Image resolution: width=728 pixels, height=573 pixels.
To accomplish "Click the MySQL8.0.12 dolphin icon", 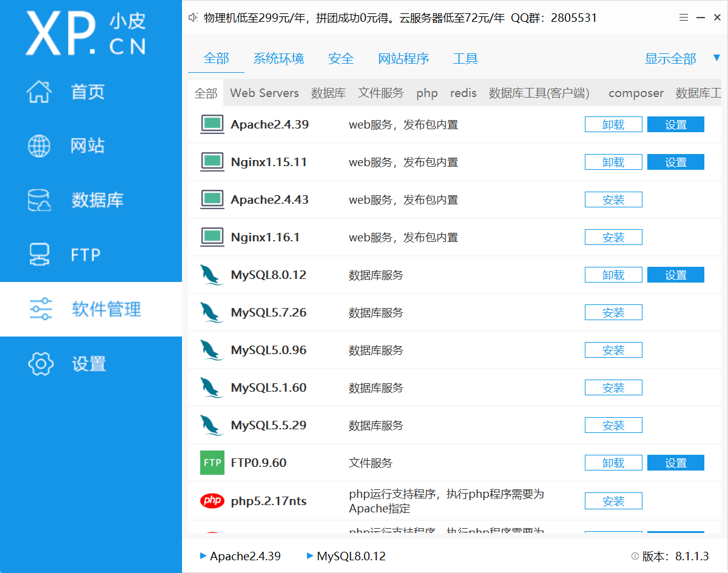I will tap(212, 275).
